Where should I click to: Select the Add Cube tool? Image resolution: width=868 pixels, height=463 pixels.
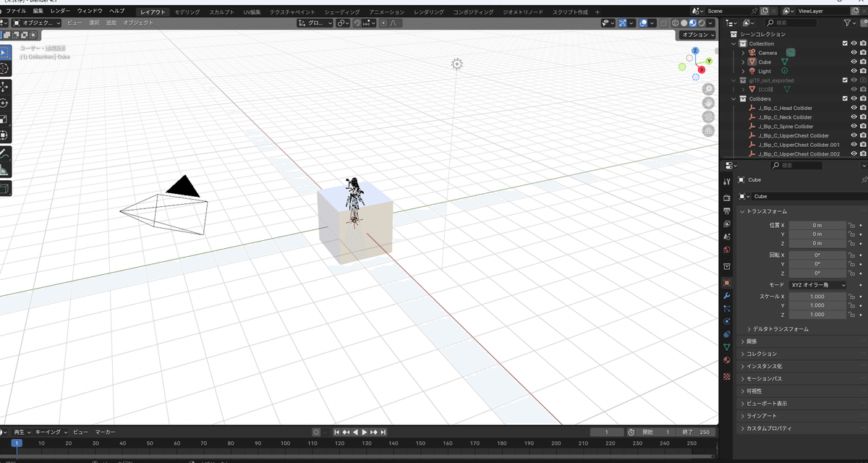click(x=4, y=188)
